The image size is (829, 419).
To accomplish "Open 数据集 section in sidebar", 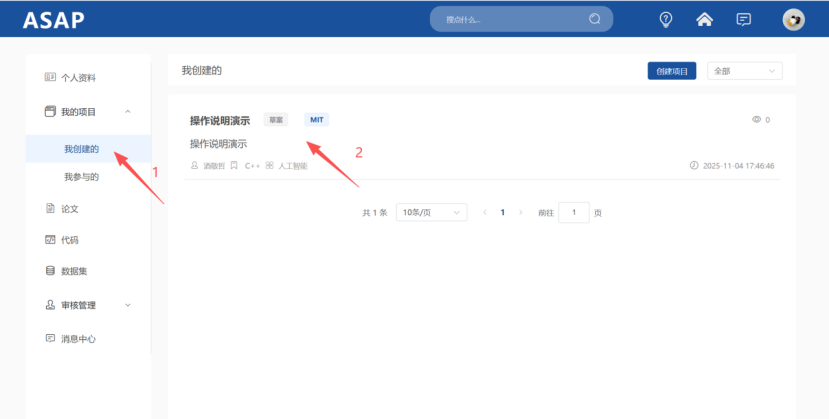I will tap(75, 271).
